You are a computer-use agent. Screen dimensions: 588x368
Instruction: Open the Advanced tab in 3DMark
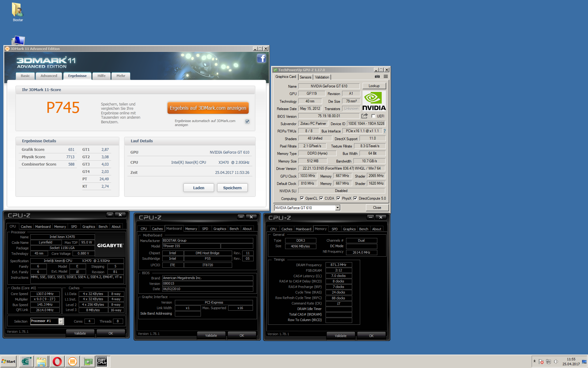(x=49, y=76)
